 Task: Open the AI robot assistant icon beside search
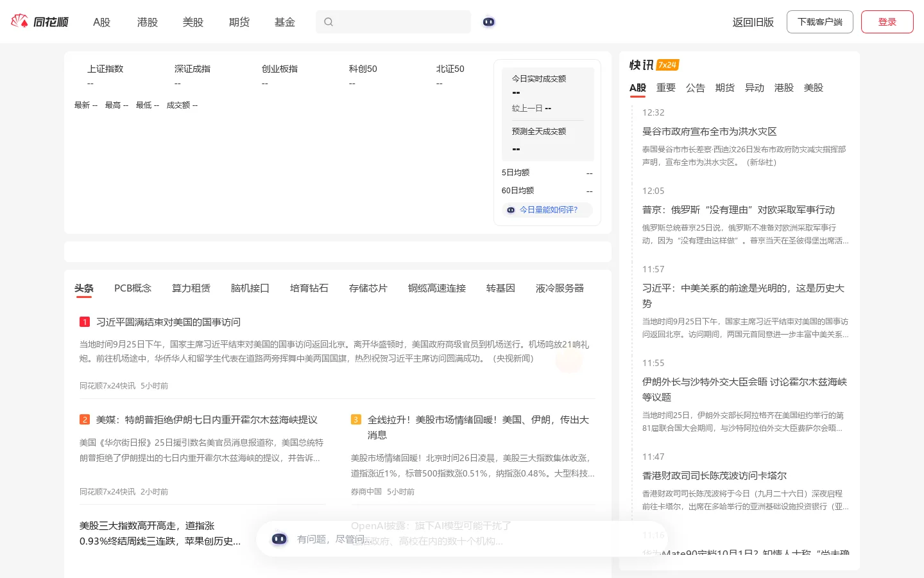[x=489, y=22]
